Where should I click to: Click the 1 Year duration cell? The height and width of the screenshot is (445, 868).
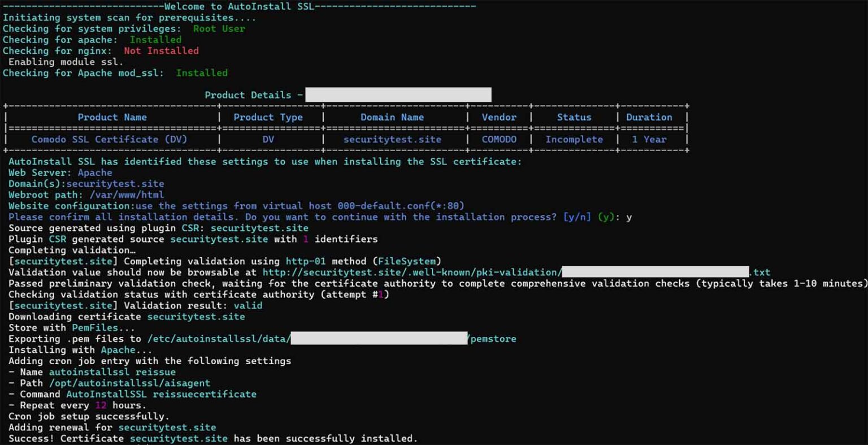tap(649, 139)
